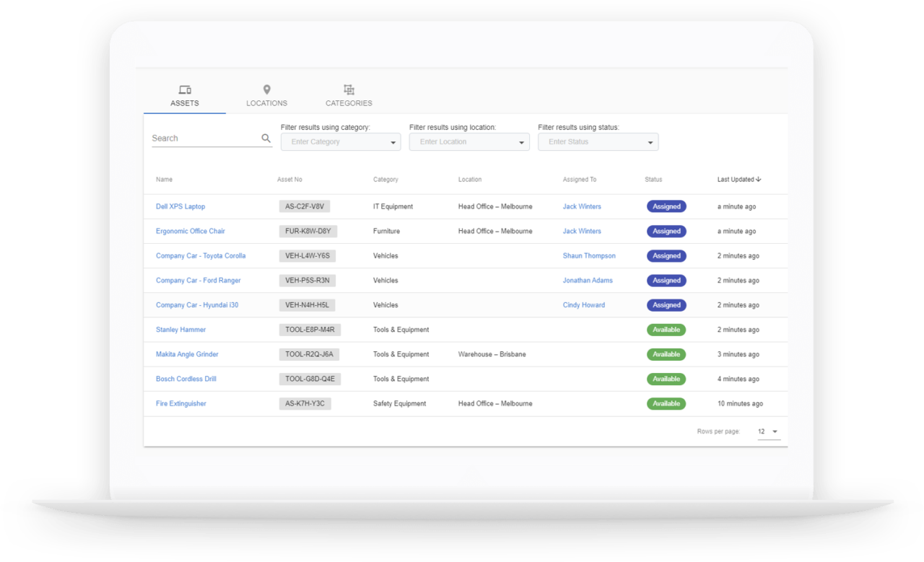Open Company Car - Ford Ranger asset
This screenshot has height=562, width=924.
click(x=199, y=280)
